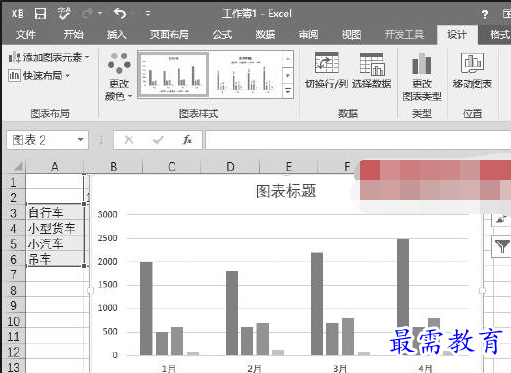Save the workbook via Quick Access toolbar
Image resolution: width=511 pixels, height=373 pixels.
40,14
